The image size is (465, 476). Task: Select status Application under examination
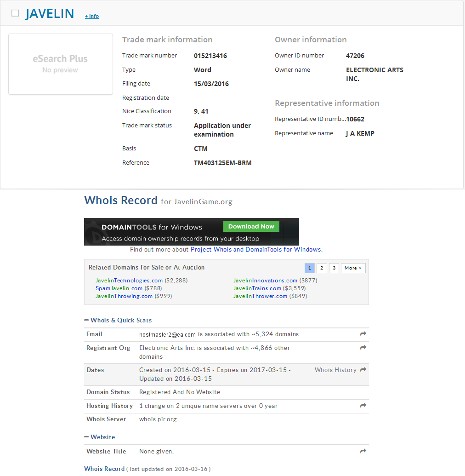click(222, 130)
